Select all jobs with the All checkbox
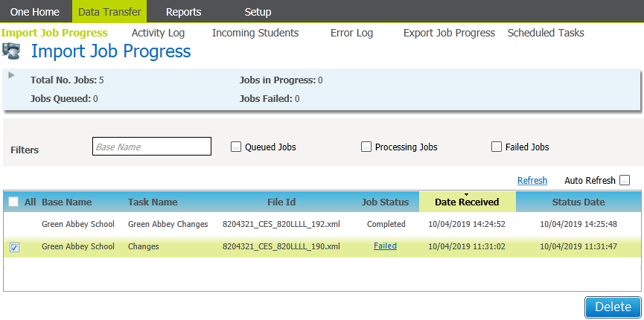The width and height of the screenshot is (644, 320). [13, 202]
